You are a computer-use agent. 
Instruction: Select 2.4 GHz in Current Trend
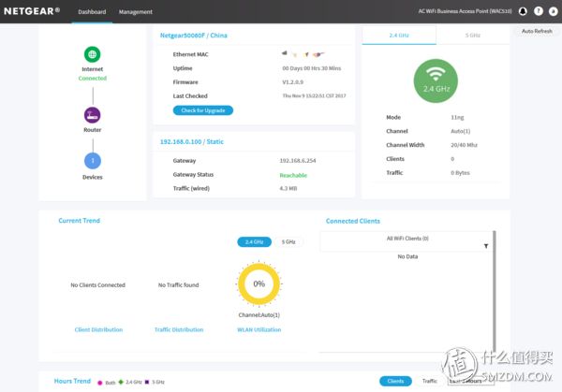(x=254, y=242)
